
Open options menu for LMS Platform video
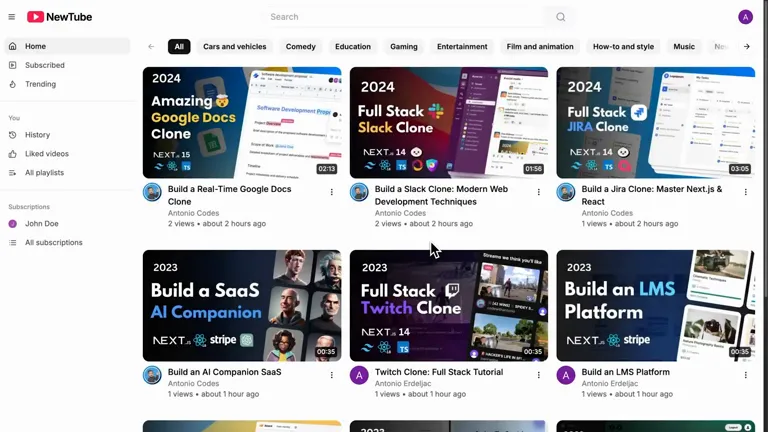coord(745,375)
